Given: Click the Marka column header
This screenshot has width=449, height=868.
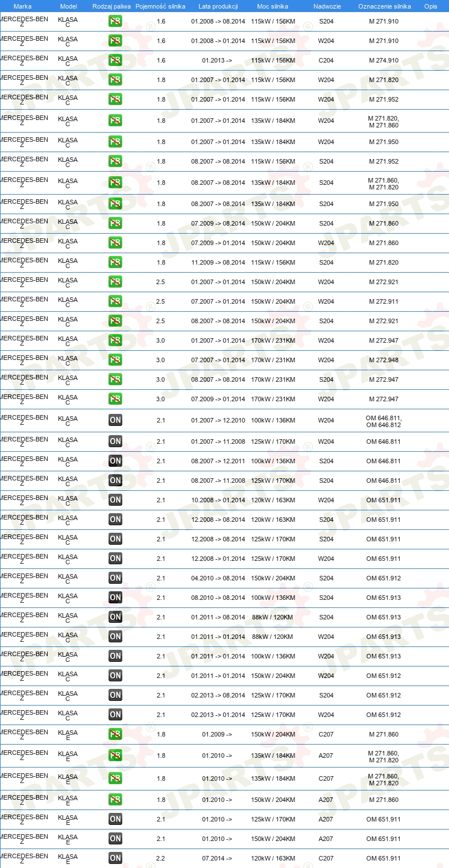Looking at the screenshot, I should tap(22, 6).
